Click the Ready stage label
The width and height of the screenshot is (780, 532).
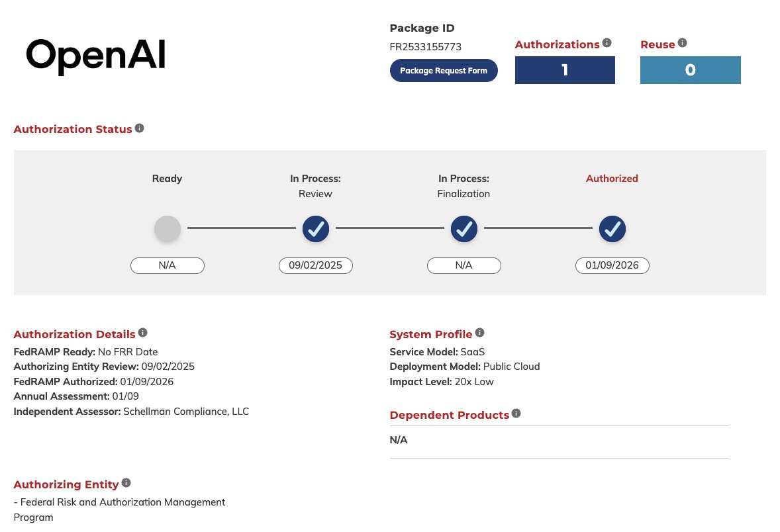pyautogui.click(x=167, y=179)
